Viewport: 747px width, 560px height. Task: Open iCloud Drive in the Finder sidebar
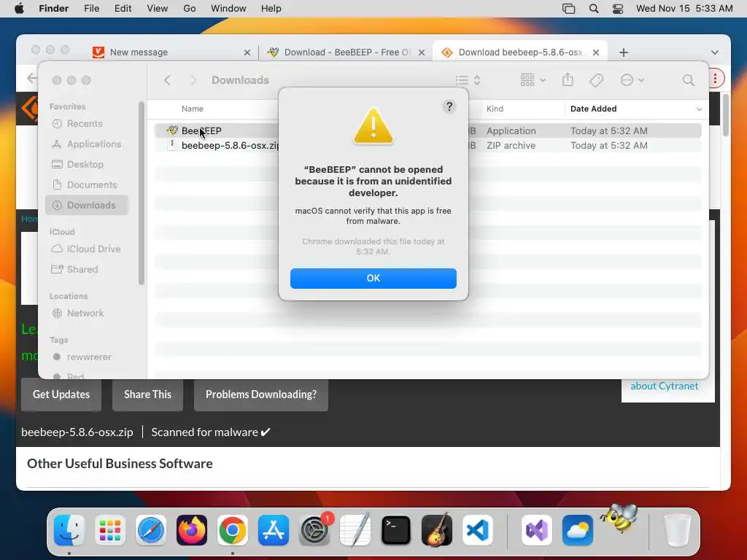click(86, 249)
